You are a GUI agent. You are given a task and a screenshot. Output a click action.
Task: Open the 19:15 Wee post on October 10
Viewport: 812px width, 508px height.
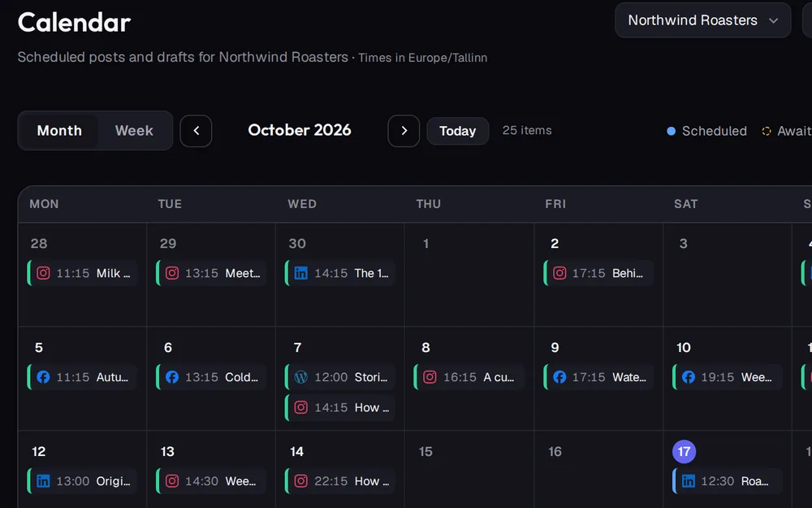tap(728, 377)
